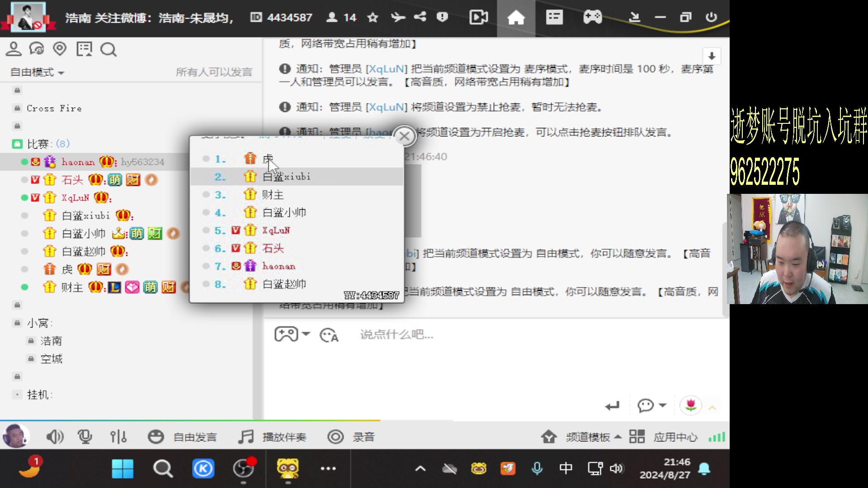Screen dimensions: 868x488
Task: Click the report exclamation icon in the title bar
Action: (x=442, y=17)
